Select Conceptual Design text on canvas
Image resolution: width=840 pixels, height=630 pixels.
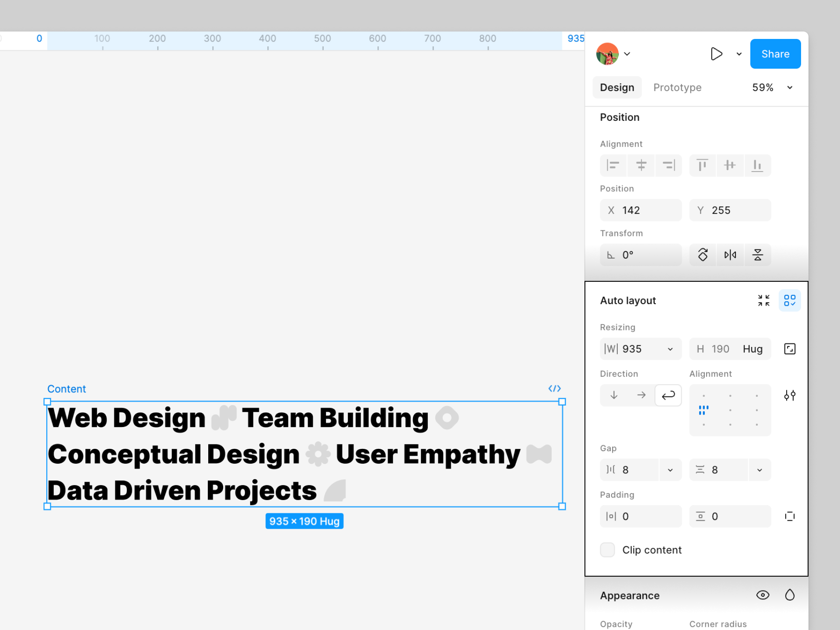click(174, 454)
